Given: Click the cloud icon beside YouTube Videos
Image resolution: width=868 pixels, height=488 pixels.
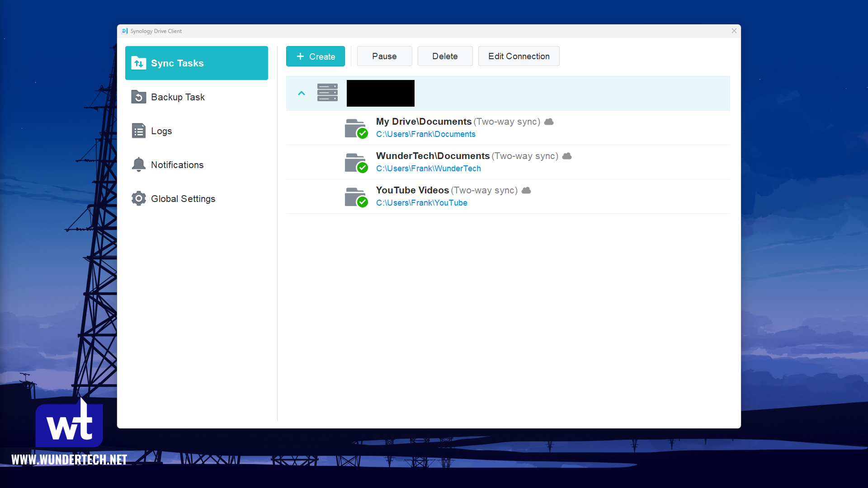Looking at the screenshot, I should pyautogui.click(x=526, y=190).
